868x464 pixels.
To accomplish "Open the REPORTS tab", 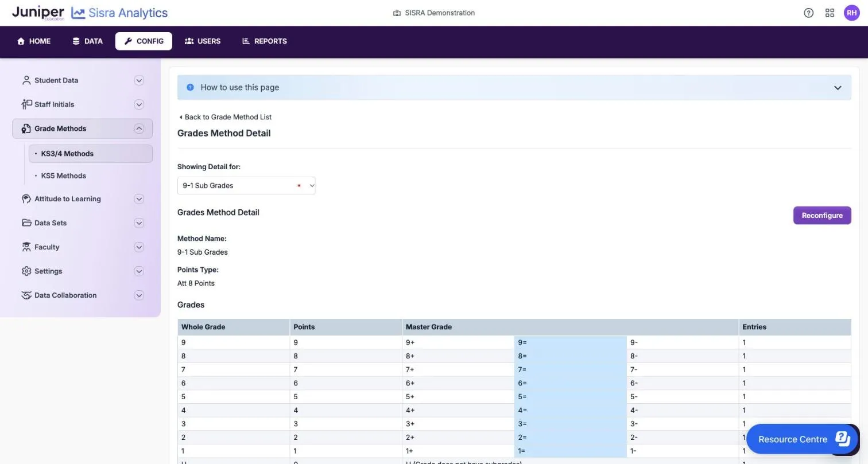I will click(x=265, y=41).
